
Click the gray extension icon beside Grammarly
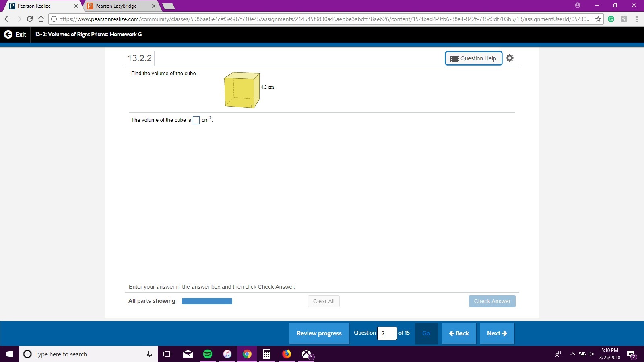(x=624, y=19)
